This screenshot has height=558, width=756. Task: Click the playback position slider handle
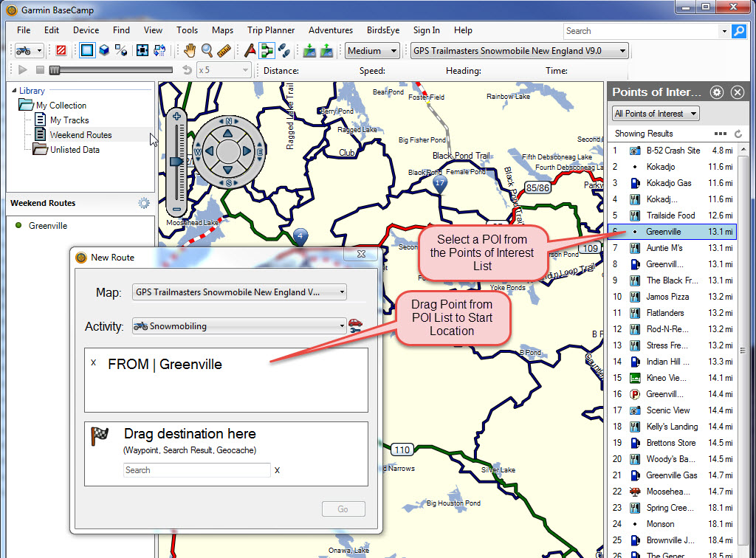(55, 70)
